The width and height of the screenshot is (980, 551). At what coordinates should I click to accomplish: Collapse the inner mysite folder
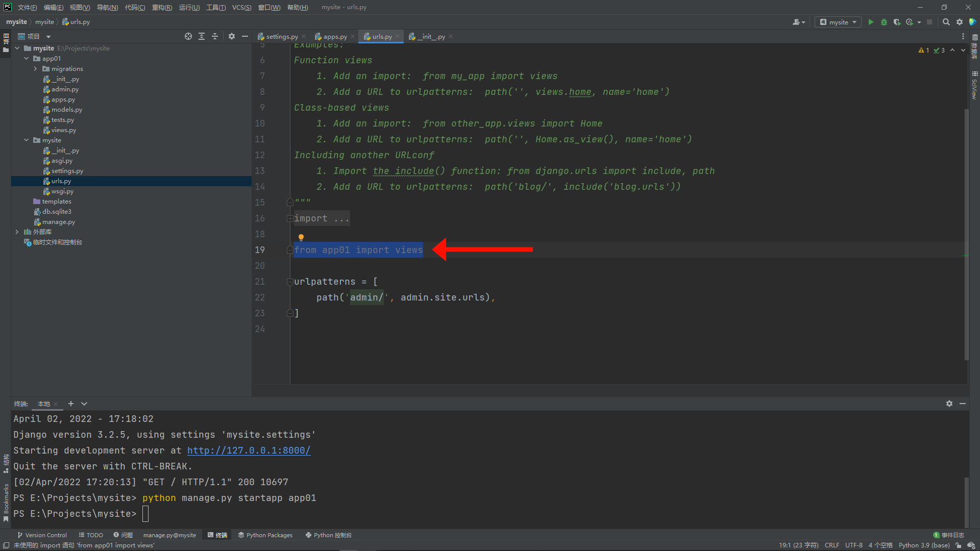point(27,140)
